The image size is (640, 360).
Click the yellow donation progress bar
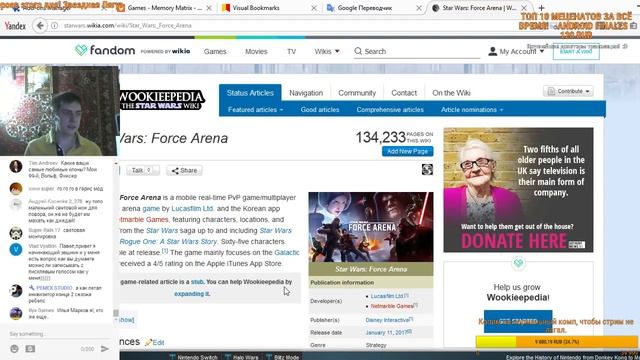556,342
